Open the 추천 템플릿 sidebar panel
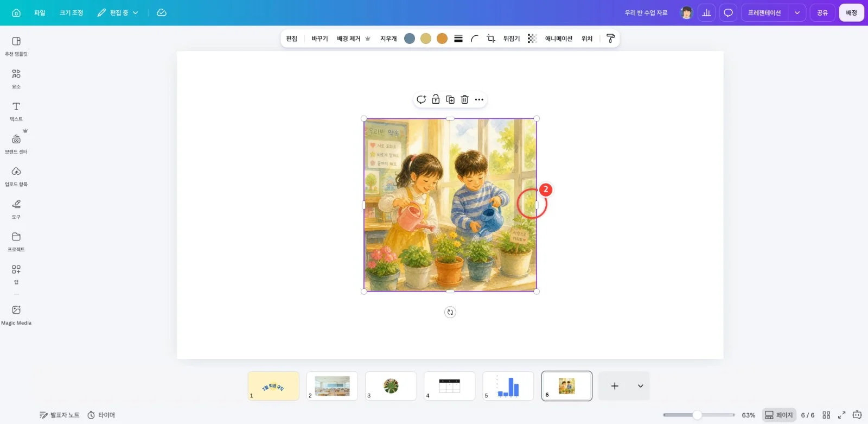 [16, 46]
